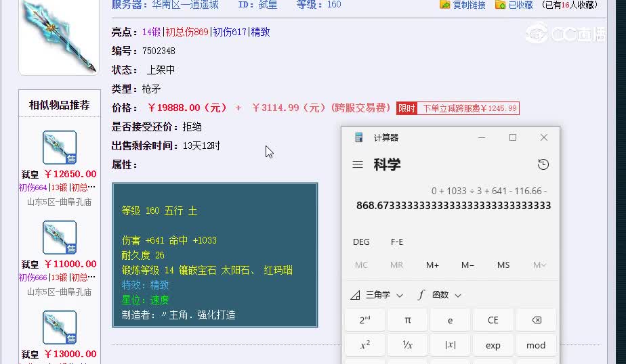Click the reciprocal 1/x key

408,345
